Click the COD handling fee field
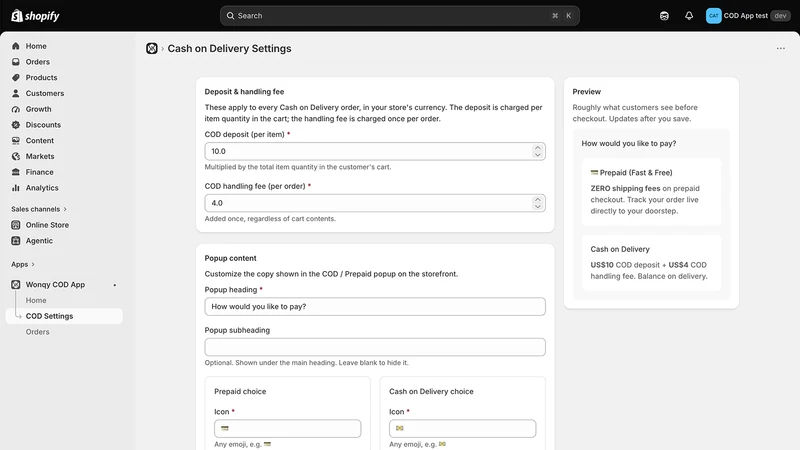This screenshot has height=450, width=800. [x=375, y=203]
